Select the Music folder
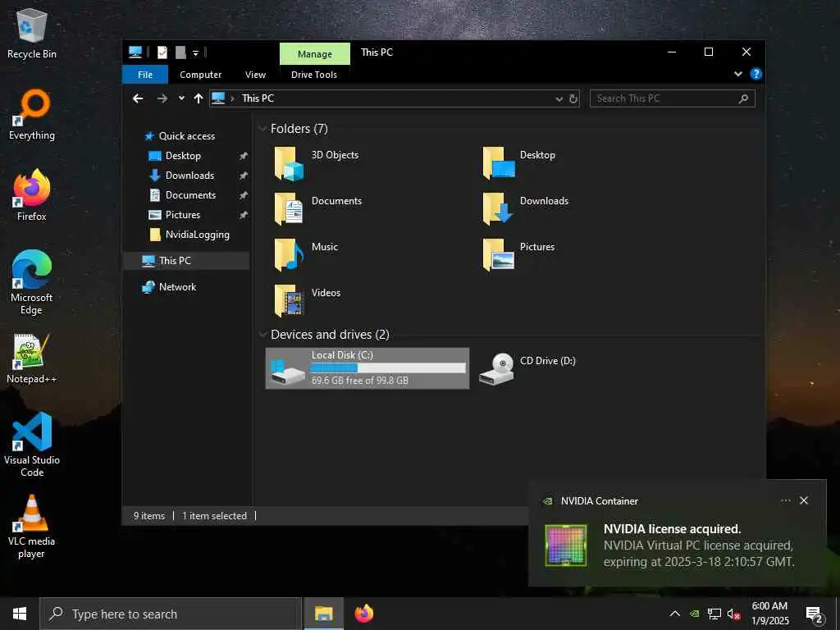Screen dimensions: 840x630 (x=307, y=255)
